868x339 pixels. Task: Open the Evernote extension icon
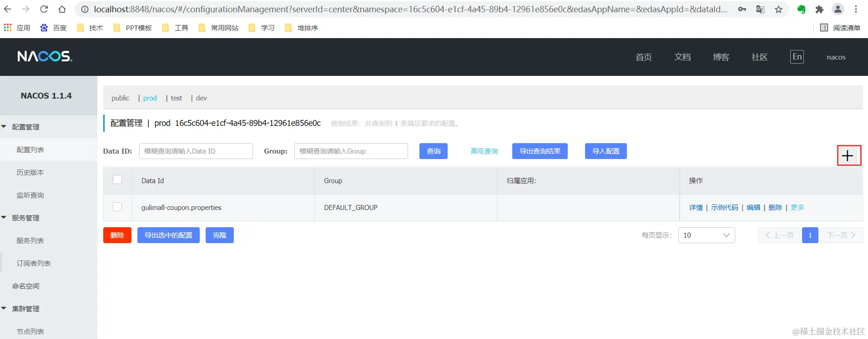pyautogui.click(x=801, y=9)
